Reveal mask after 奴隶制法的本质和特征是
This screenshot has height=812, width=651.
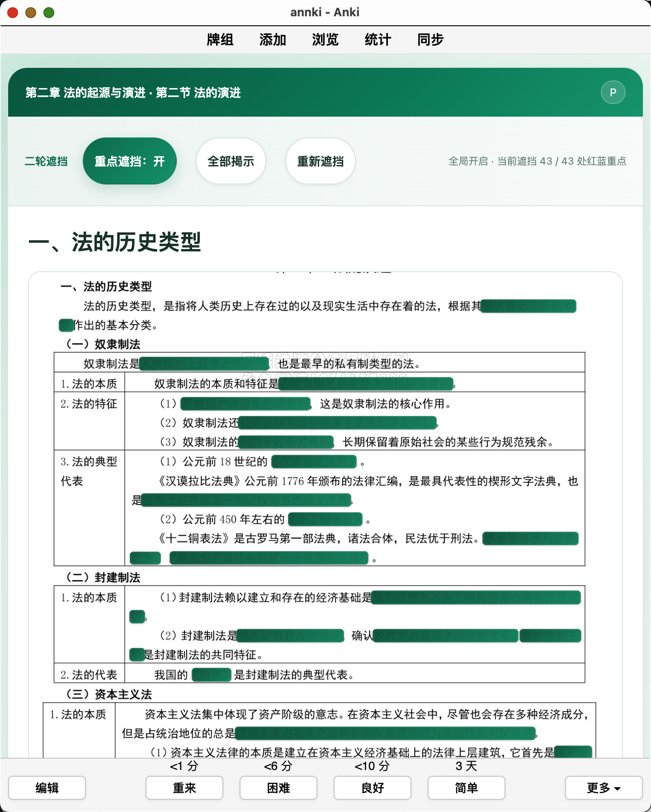tap(366, 384)
